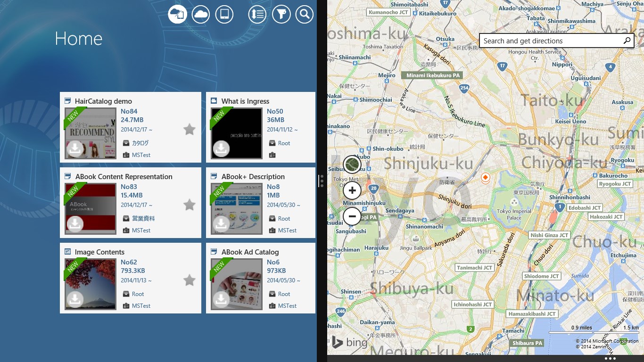
Task: Click the map style compass button
Action: [352, 165]
